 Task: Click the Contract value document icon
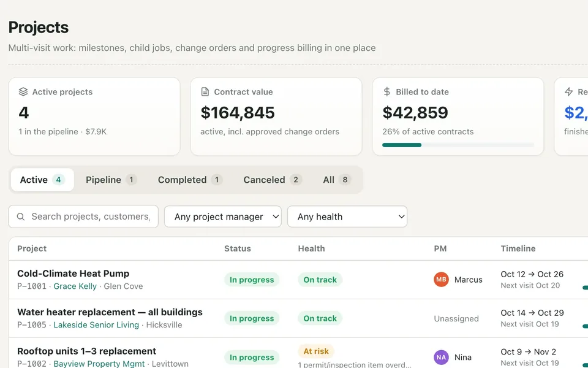205,91
